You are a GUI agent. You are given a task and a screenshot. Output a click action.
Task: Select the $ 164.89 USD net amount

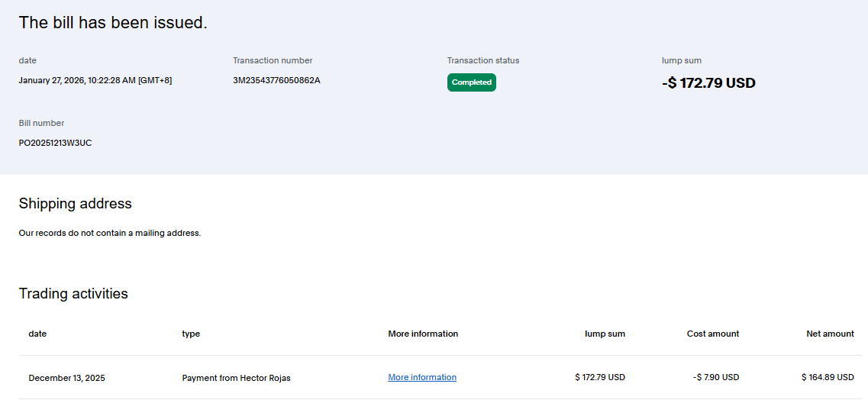[x=828, y=377]
